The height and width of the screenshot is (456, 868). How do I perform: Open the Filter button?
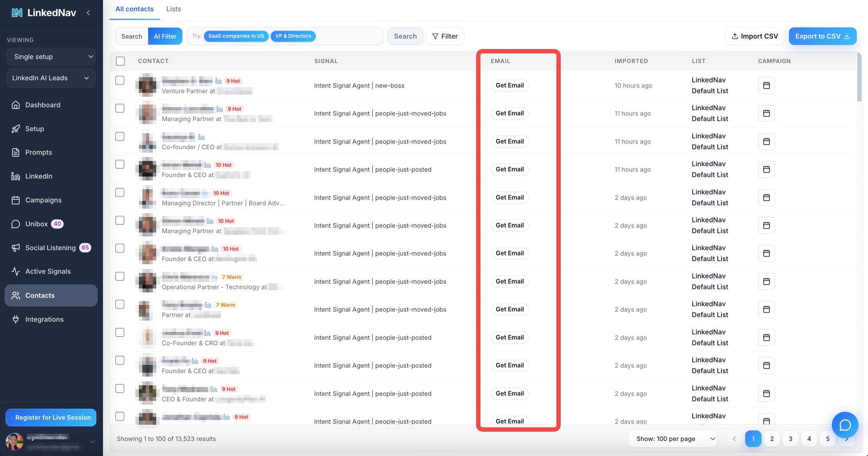point(445,36)
